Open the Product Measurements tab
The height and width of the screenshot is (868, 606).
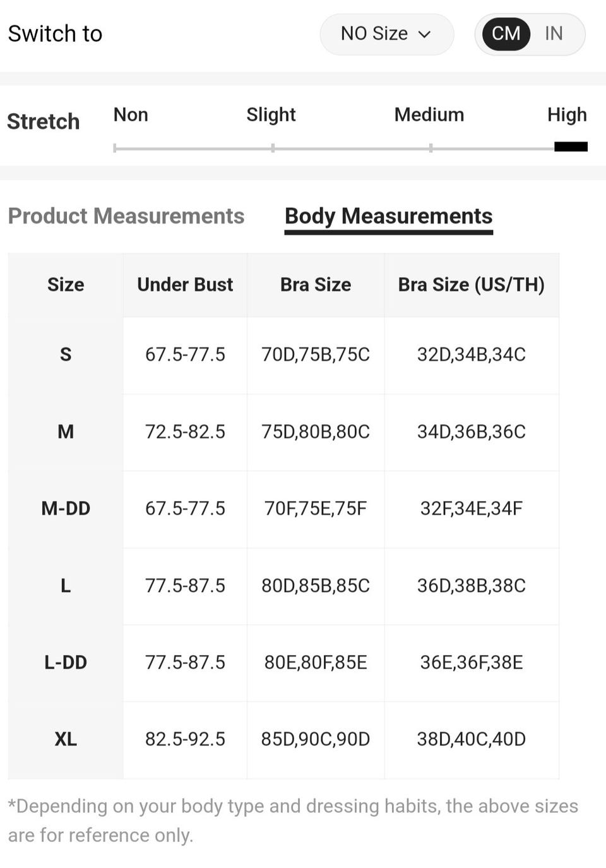126,216
